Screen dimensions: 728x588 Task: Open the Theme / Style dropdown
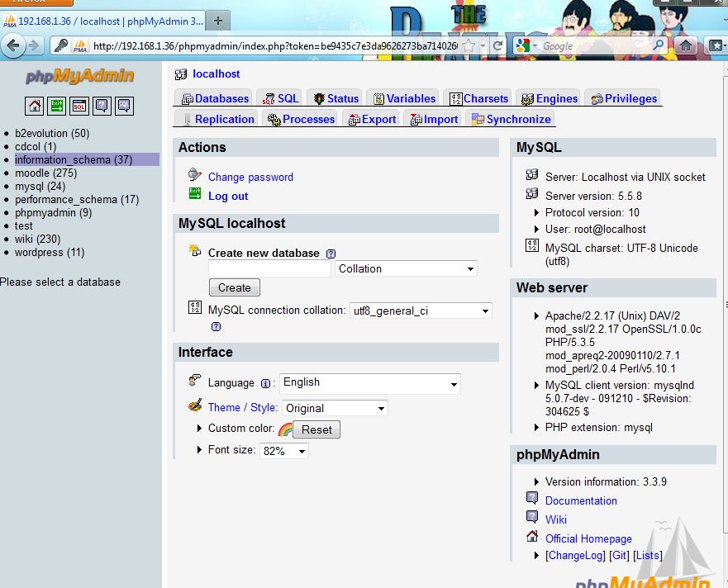[x=335, y=409]
